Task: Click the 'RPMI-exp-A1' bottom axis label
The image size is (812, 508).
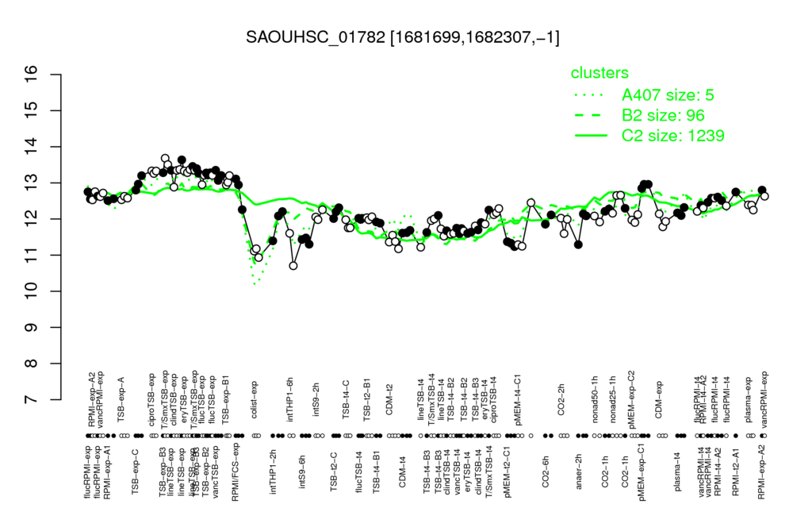Action: (x=107, y=471)
